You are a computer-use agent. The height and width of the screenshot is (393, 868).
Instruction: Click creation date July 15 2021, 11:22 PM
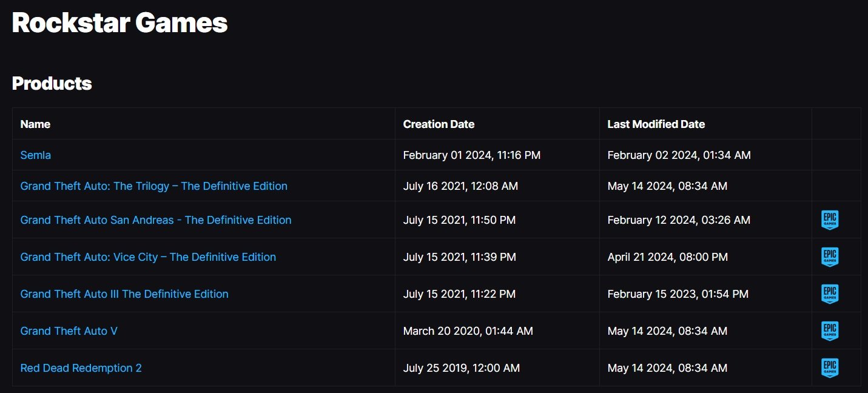tap(459, 294)
